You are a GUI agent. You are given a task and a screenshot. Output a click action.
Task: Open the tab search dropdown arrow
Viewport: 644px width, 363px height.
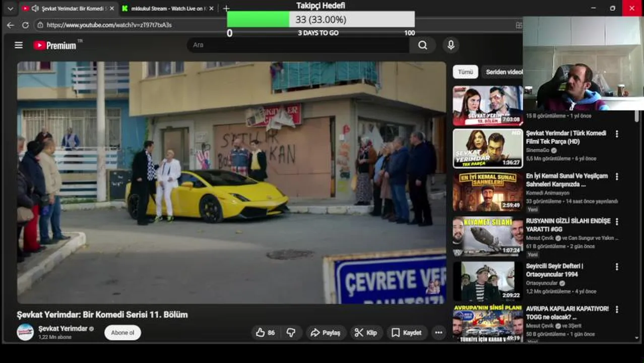[x=10, y=9]
